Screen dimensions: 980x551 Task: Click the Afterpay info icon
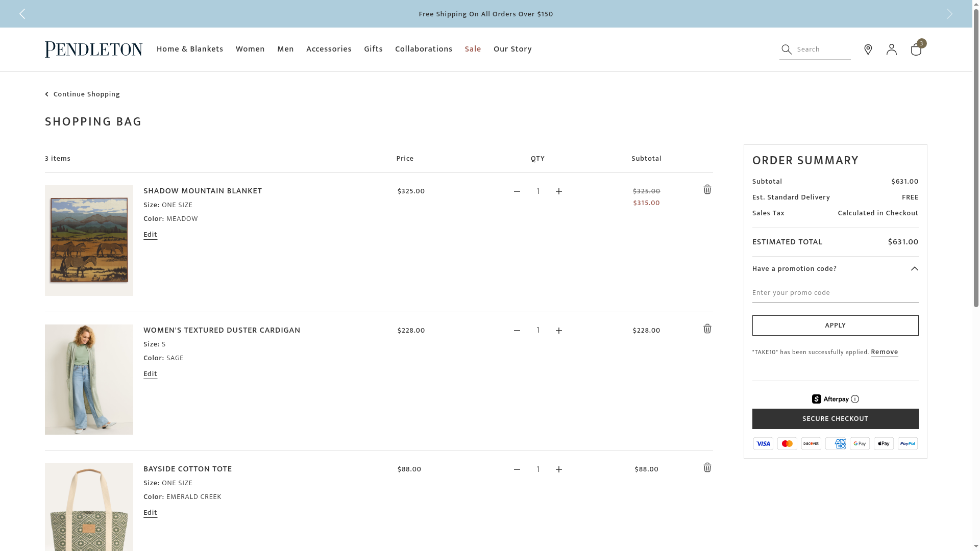855,399
